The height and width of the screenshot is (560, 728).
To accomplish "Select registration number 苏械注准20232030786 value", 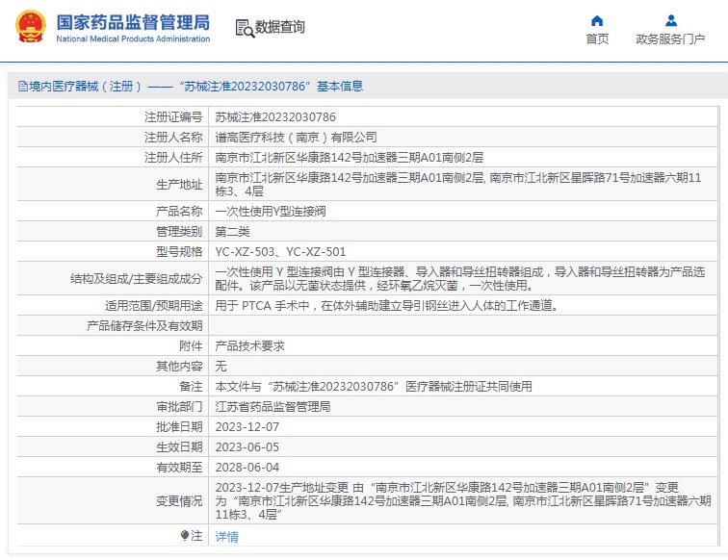I will [275, 117].
